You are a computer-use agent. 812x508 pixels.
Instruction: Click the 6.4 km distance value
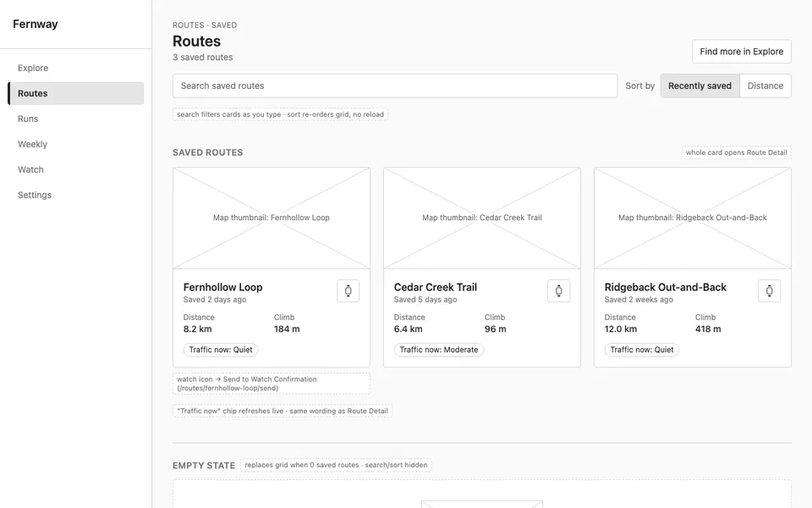[x=408, y=329]
